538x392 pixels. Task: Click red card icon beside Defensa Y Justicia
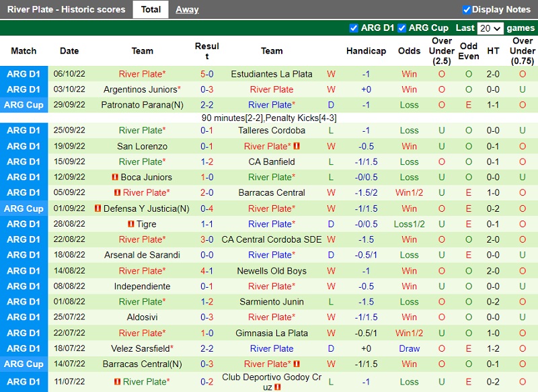point(98,208)
